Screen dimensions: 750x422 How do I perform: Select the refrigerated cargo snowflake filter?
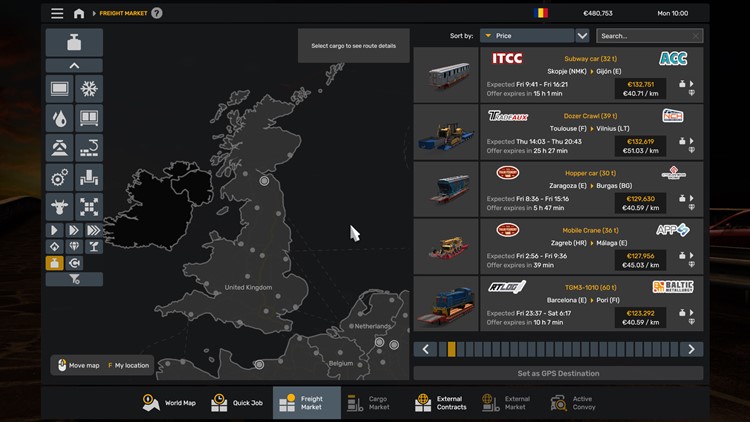pos(89,89)
